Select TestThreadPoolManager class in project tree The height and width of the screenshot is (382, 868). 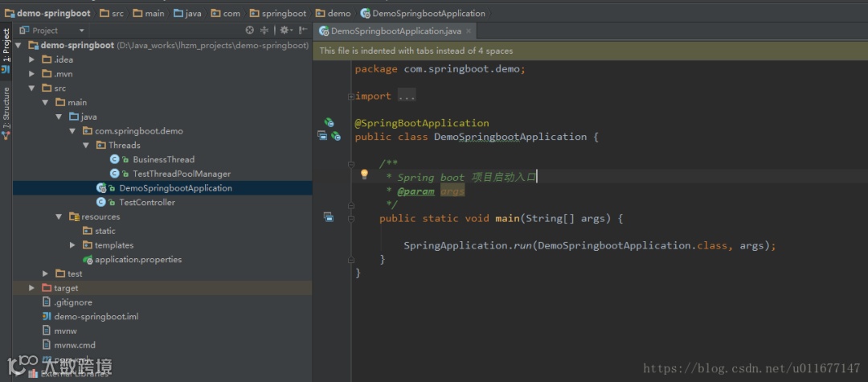click(182, 174)
